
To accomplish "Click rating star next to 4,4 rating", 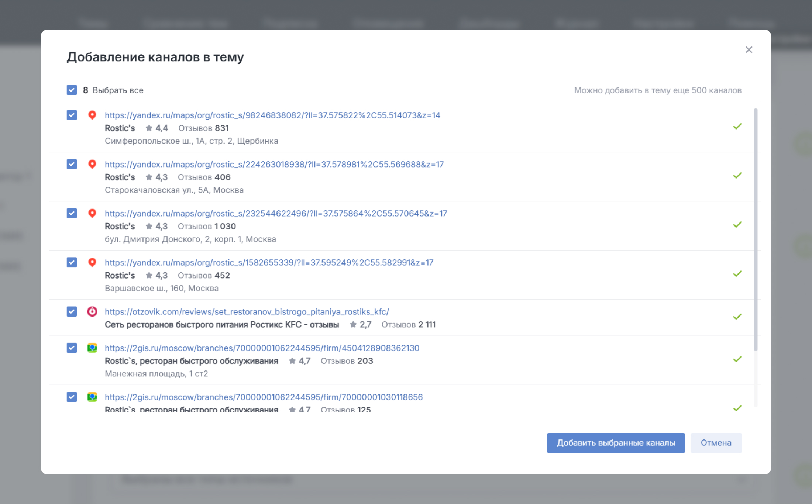I will 149,128.
